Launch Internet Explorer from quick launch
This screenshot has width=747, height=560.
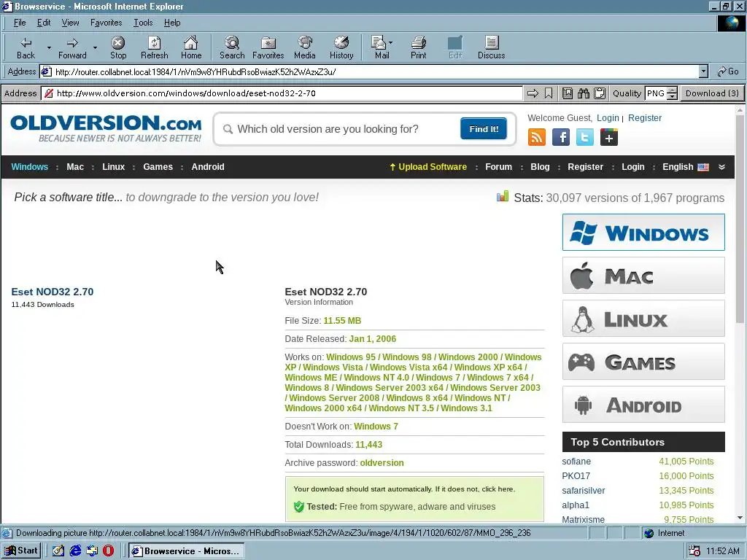tap(75, 551)
